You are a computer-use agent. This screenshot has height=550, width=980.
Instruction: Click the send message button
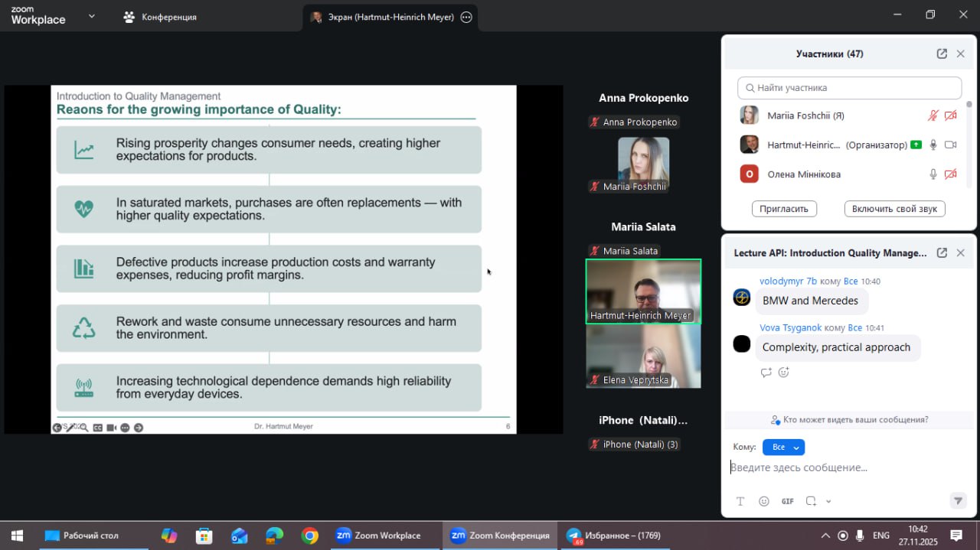click(x=958, y=501)
